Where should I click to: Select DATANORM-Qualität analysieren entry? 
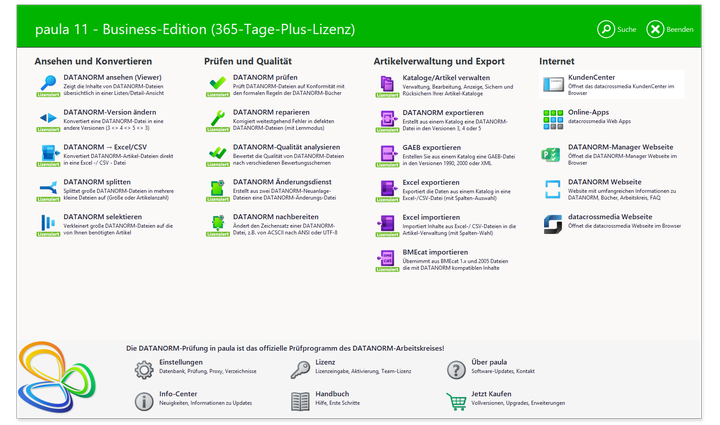[278, 155]
